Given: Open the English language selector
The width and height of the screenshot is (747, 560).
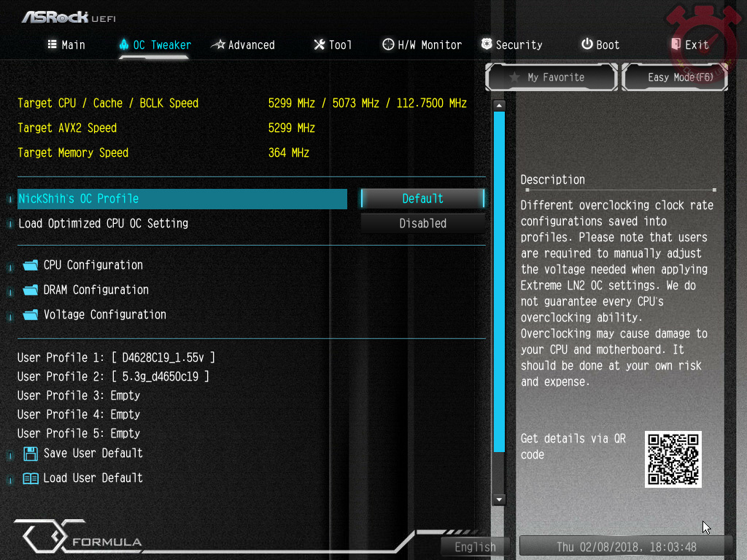Looking at the screenshot, I should 475,547.
